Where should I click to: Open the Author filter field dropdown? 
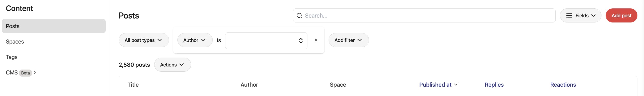(x=195, y=40)
